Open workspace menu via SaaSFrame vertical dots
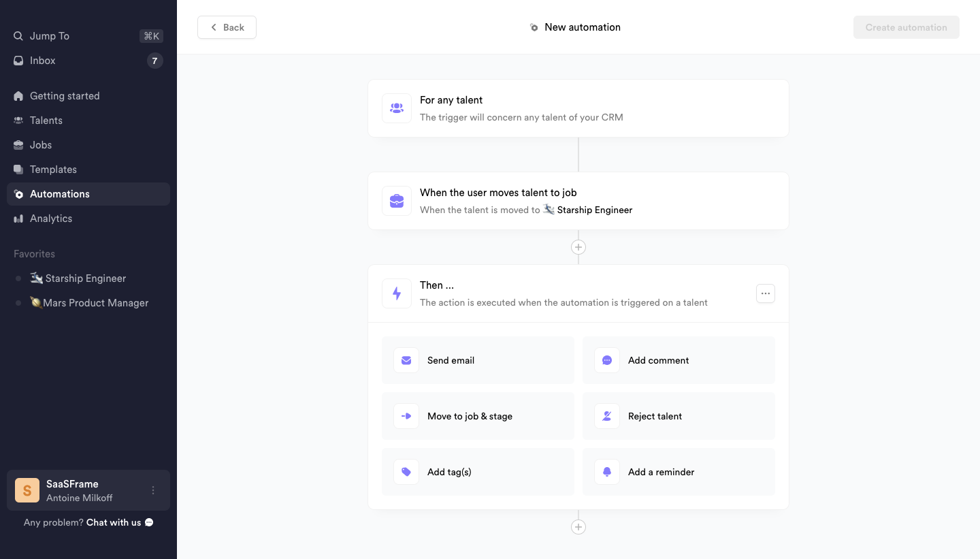This screenshot has width=980, height=559. click(153, 490)
